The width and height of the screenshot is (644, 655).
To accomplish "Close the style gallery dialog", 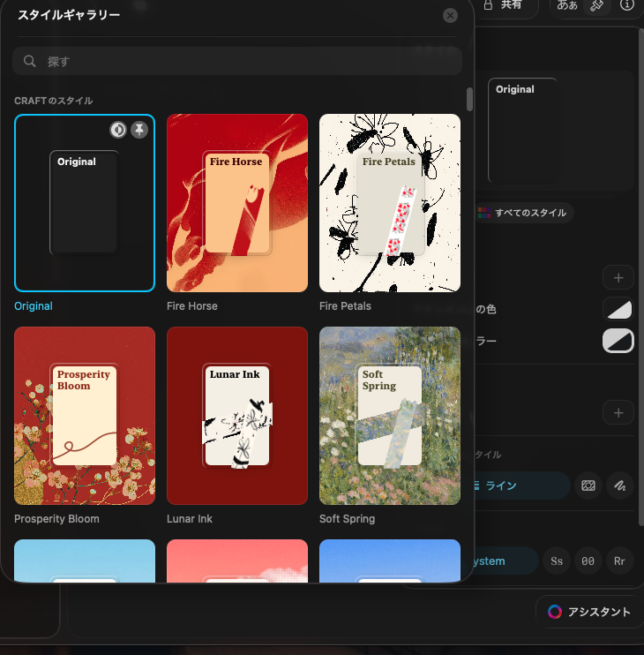I will point(450,15).
